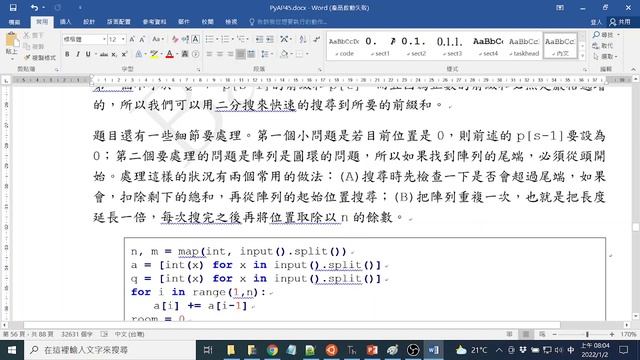This screenshot has width=640, height=360.
Task: Apply character shading to the text
Action: pyautogui.click(x=185, y=54)
